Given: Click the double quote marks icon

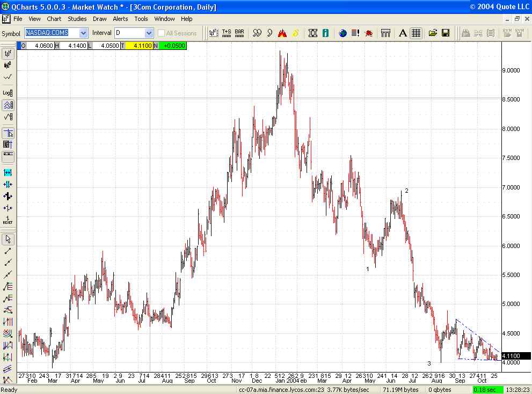Looking at the screenshot, I should (x=257, y=33).
